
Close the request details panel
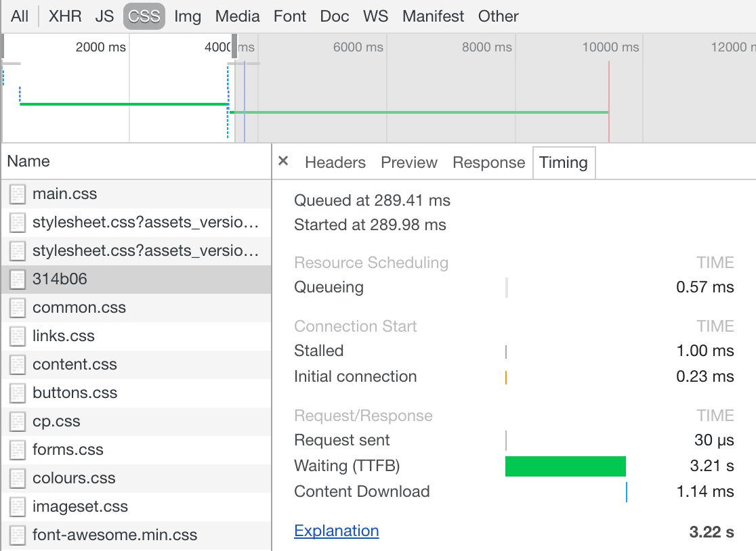tap(283, 161)
